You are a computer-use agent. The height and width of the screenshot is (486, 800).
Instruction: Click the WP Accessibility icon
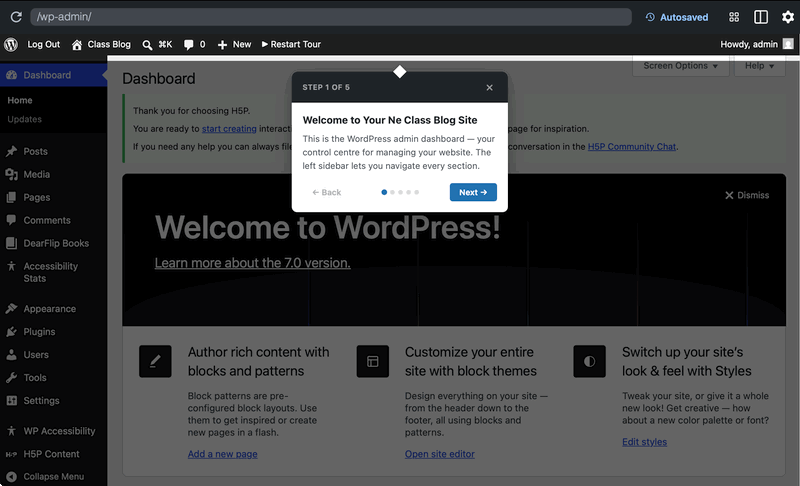click(11, 431)
